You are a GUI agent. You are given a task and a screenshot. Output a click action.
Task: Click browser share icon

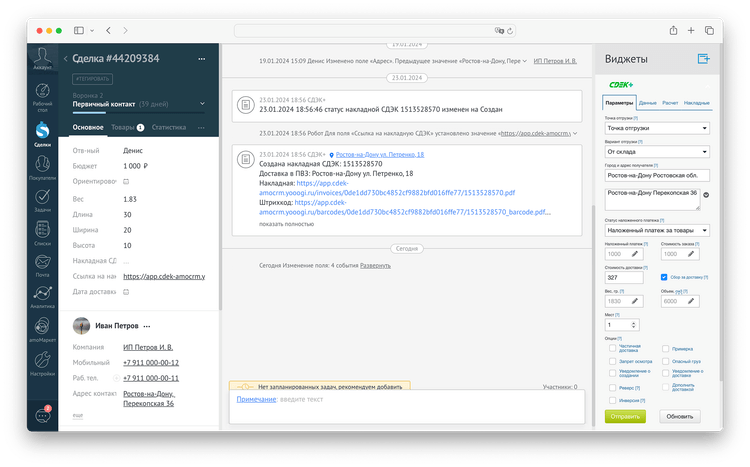click(x=673, y=30)
